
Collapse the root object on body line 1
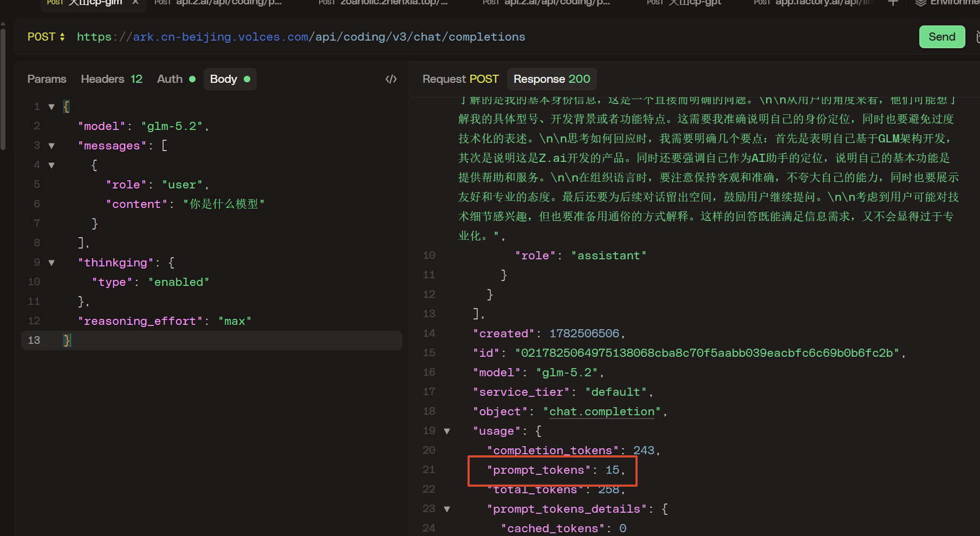coord(51,107)
